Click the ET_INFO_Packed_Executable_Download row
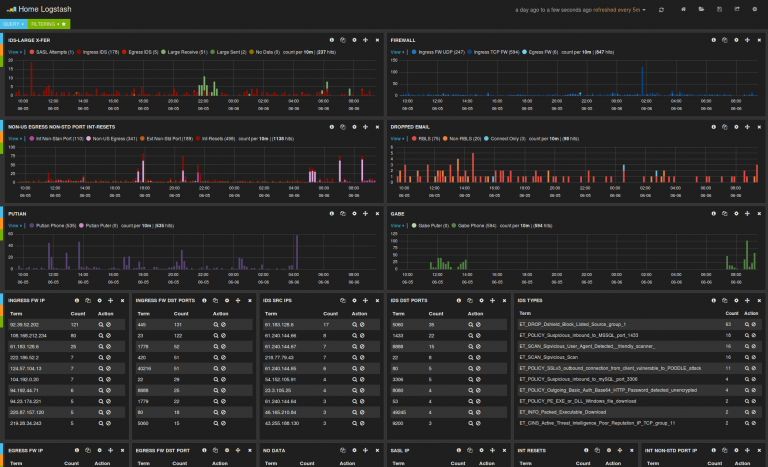Image resolution: width=768 pixels, height=467 pixels. tap(639, 412)
